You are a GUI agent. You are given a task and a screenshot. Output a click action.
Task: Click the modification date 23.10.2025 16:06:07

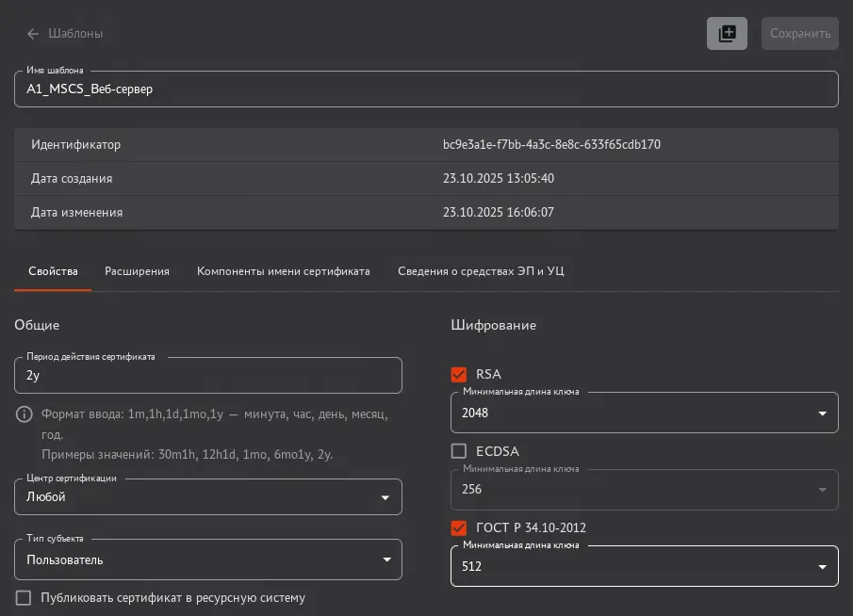coord(499,212)
